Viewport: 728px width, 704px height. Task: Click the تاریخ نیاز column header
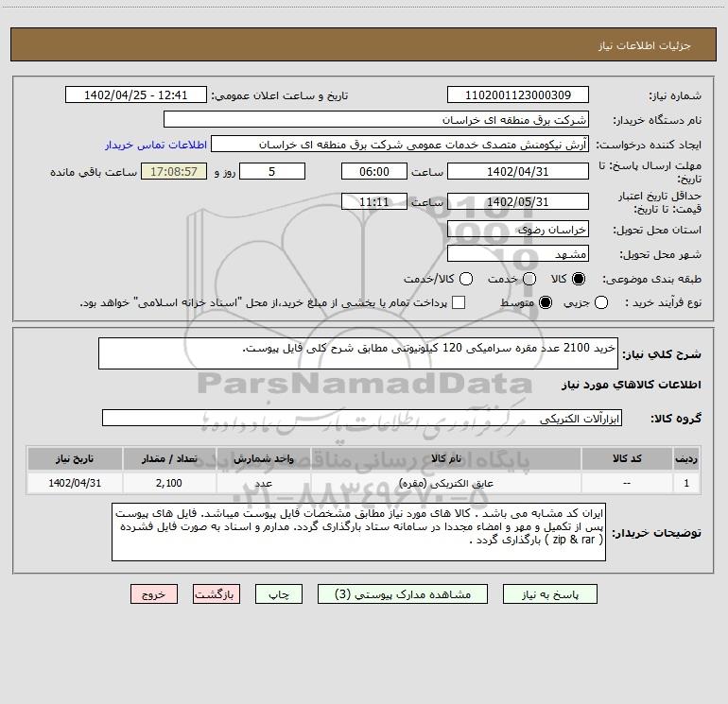[x=75, y=458]
